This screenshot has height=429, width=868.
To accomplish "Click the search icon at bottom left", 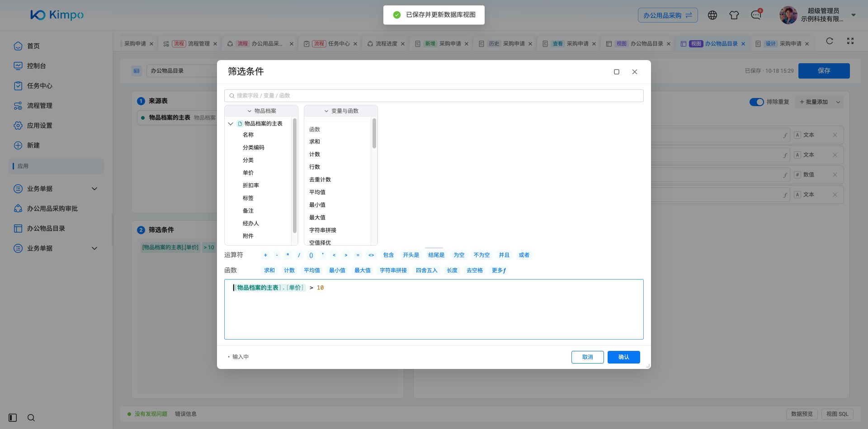I will (x=31, y=418).
